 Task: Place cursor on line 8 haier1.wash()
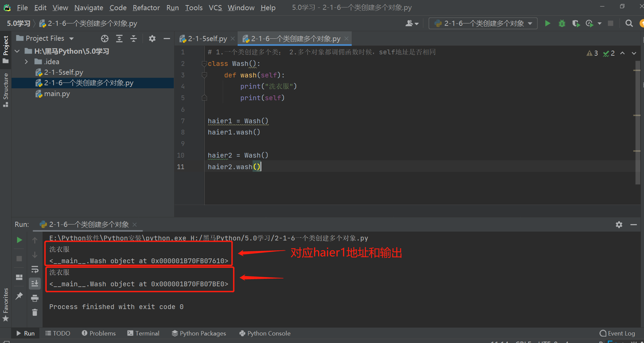coord(234,132)
